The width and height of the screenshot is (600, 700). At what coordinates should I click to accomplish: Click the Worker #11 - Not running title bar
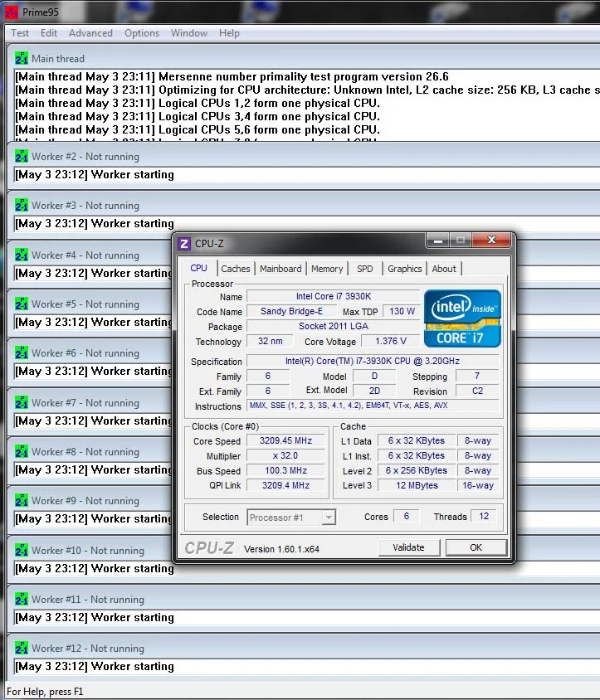coord(304,599)
